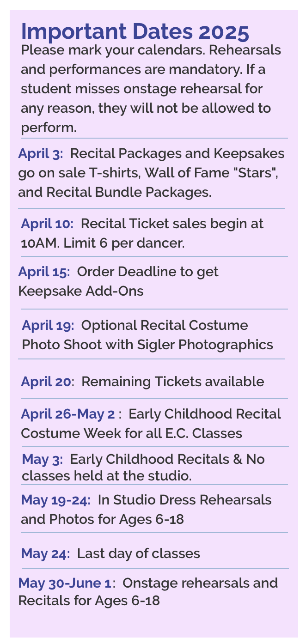Select the "April 20" date label
This screenshot has width=306, height=644.
[46, 382]
